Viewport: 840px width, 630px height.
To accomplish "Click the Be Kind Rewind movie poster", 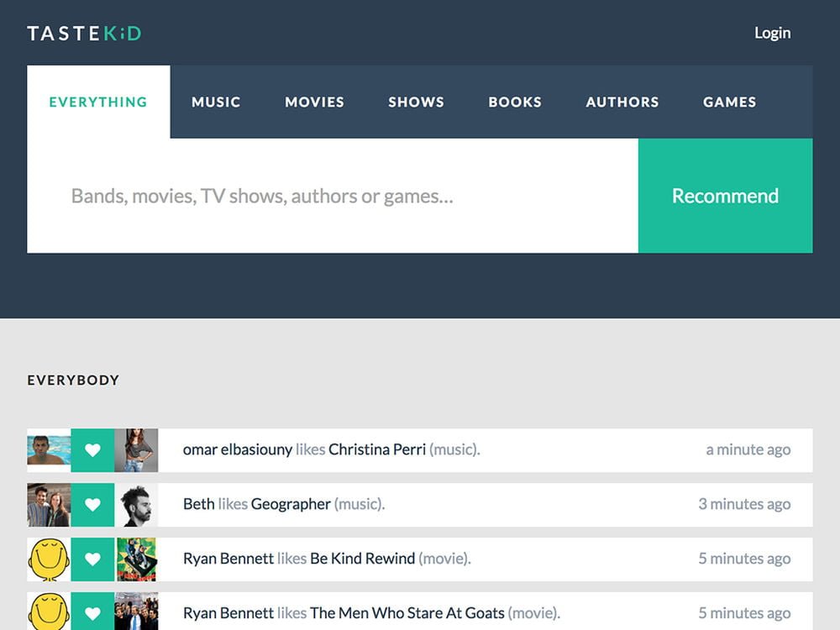I will 136,559.
